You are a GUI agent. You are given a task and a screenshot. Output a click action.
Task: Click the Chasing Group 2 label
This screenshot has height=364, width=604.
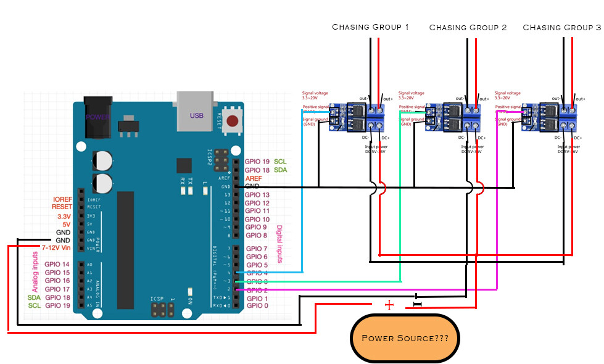click(x=468, y=28)
